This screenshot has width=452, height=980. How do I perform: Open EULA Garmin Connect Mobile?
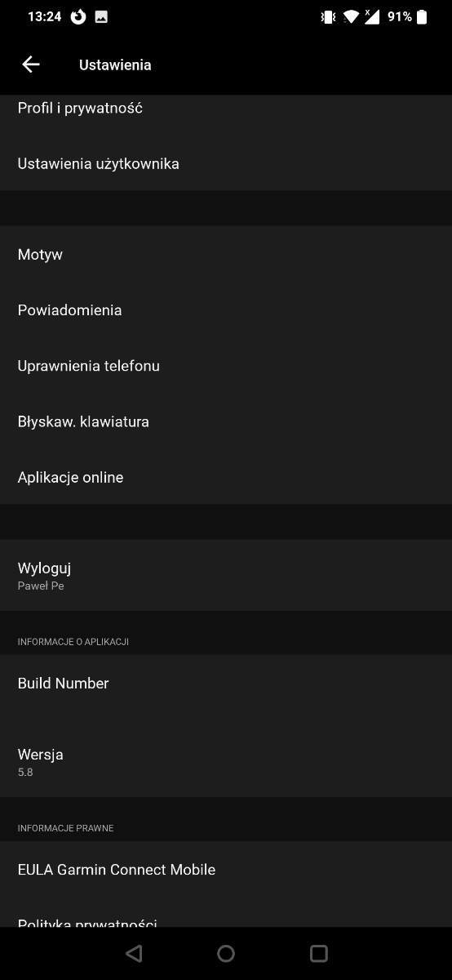click(226, 869)
